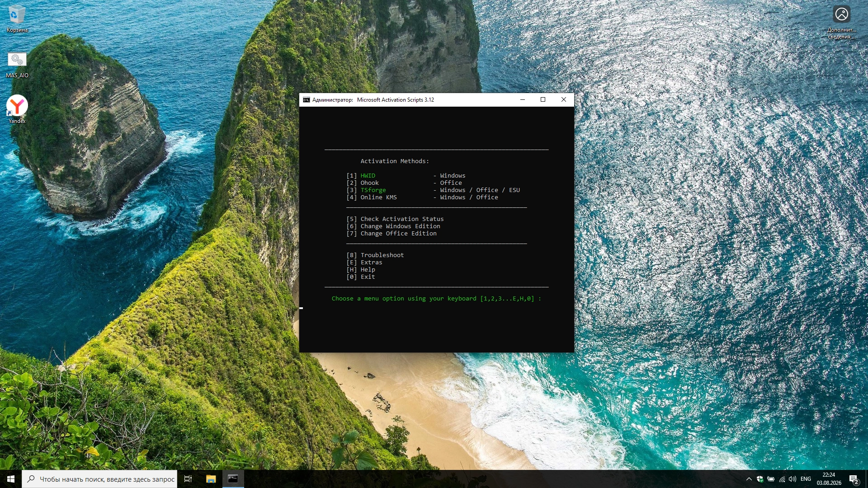Viewport: 868px width, 488px height.
Task: Select the Дополнит... сведения desktop icon
Action: click(841, 22)
